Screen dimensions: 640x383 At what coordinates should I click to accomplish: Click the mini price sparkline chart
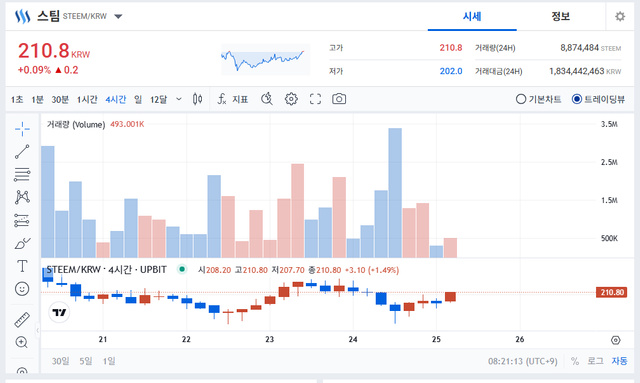click(265, 60)
